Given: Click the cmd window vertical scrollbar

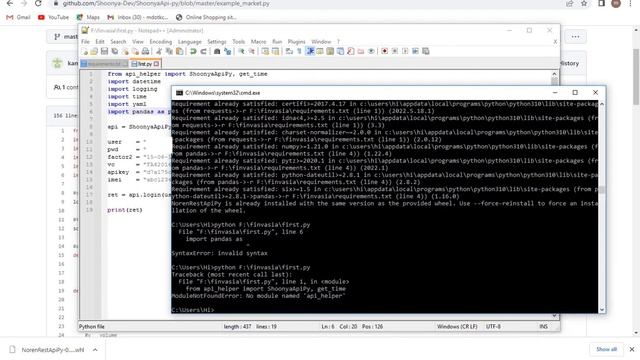Looking at the screenshot, I should click(x=602, y=190).
